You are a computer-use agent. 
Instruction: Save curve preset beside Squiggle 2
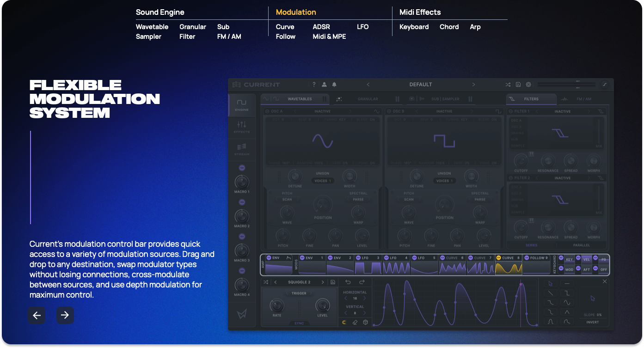pos(332,282)
